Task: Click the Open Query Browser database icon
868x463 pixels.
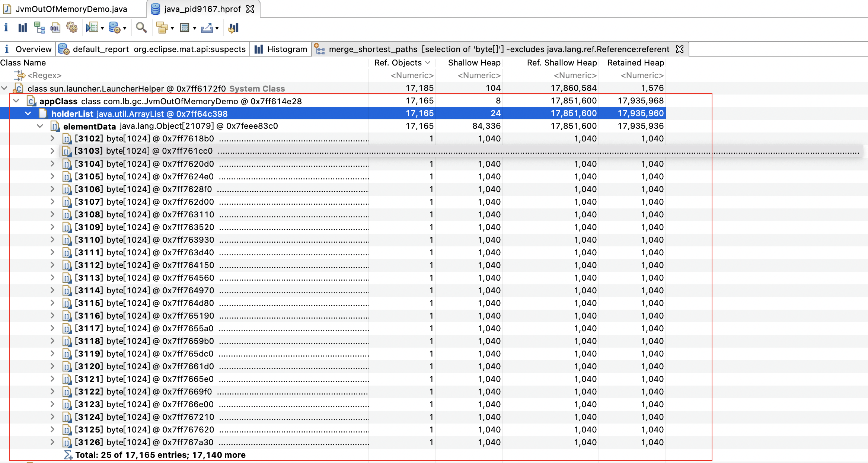Action: coord(114,28)
